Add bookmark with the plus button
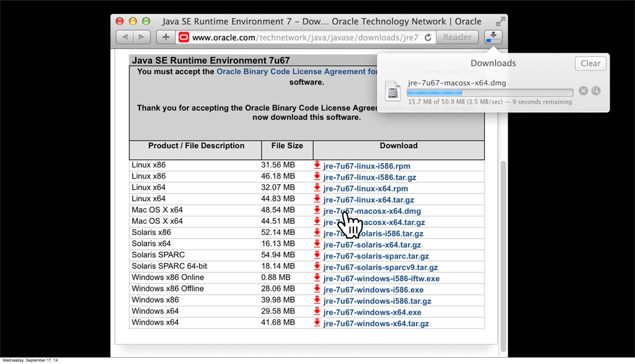This screenshot has width=635, height=364. point(166,37)
